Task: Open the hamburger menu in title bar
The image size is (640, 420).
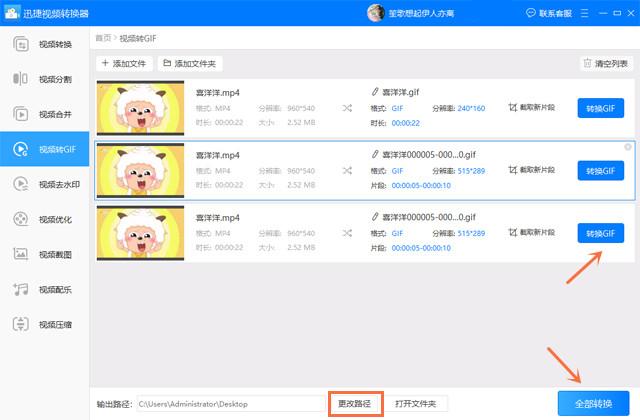Action: point(584,13)
